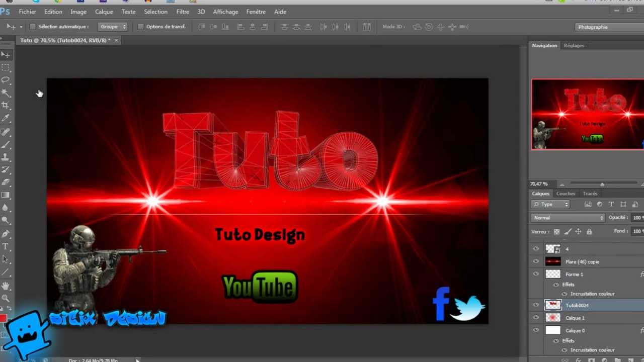Open the Photographie workspace dropdown
644x362 pixels.
click(x=609, y=27)
